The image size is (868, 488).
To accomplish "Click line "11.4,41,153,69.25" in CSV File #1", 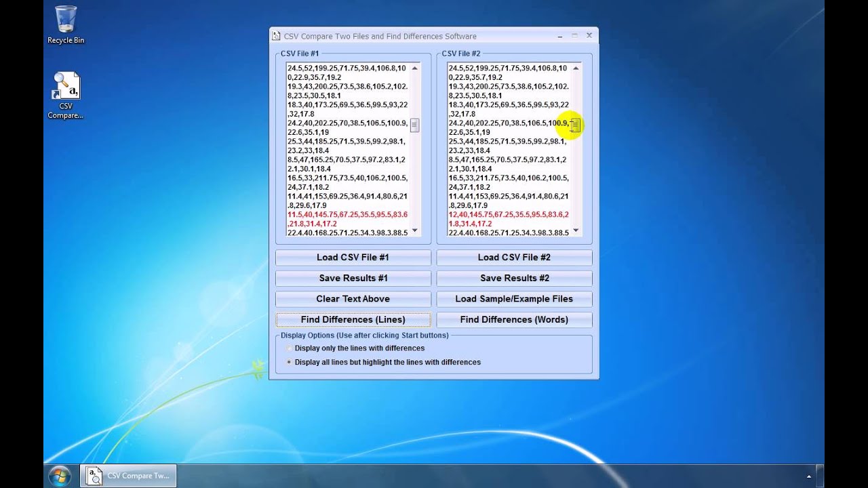I will click(347, 201).
